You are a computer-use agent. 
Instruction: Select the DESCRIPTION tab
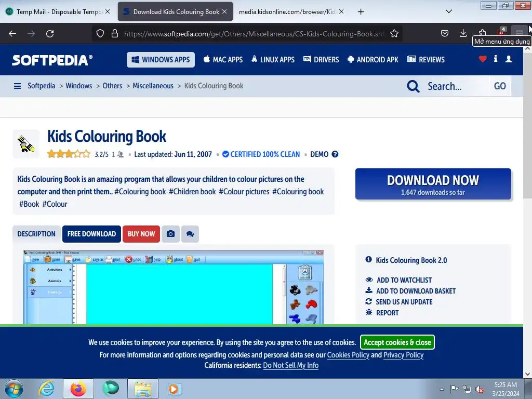click(x=37, y=234)
